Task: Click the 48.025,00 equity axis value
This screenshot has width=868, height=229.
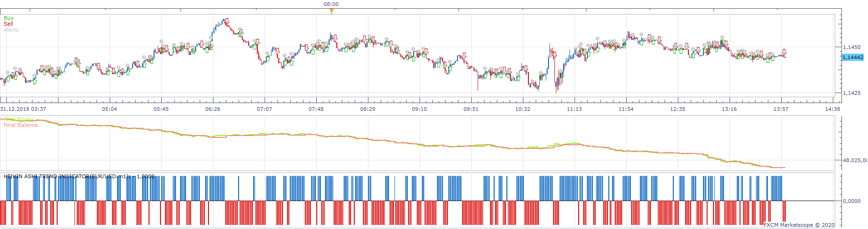Action: tap(855, 160)
